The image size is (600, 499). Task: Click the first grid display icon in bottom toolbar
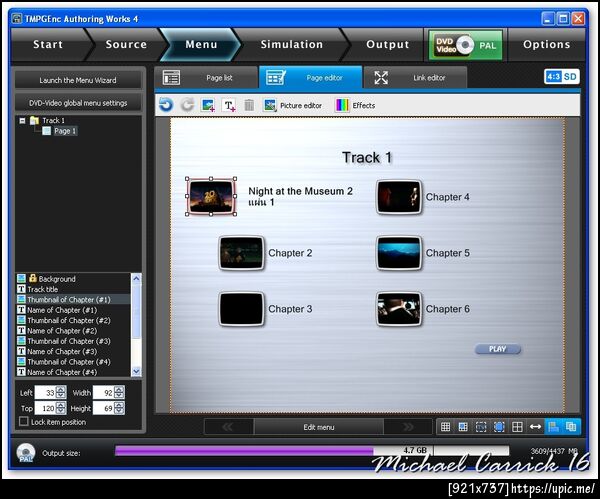(445, 427)
